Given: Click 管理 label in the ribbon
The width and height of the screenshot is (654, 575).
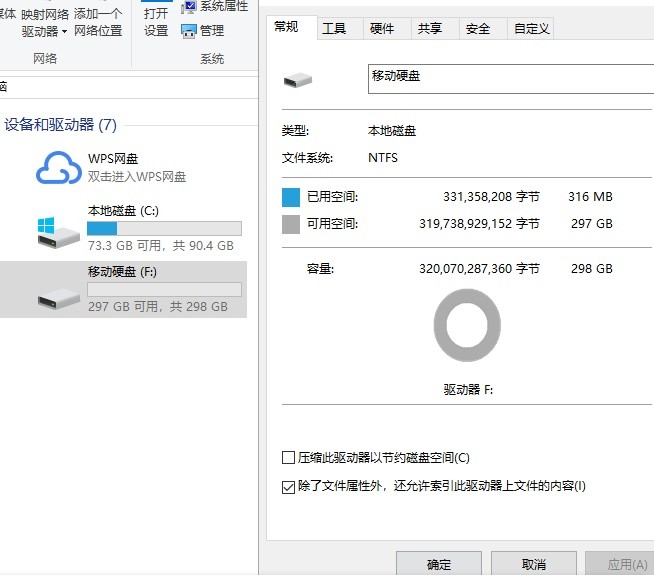Looking at the screenshot, I should tap(212, 31).
